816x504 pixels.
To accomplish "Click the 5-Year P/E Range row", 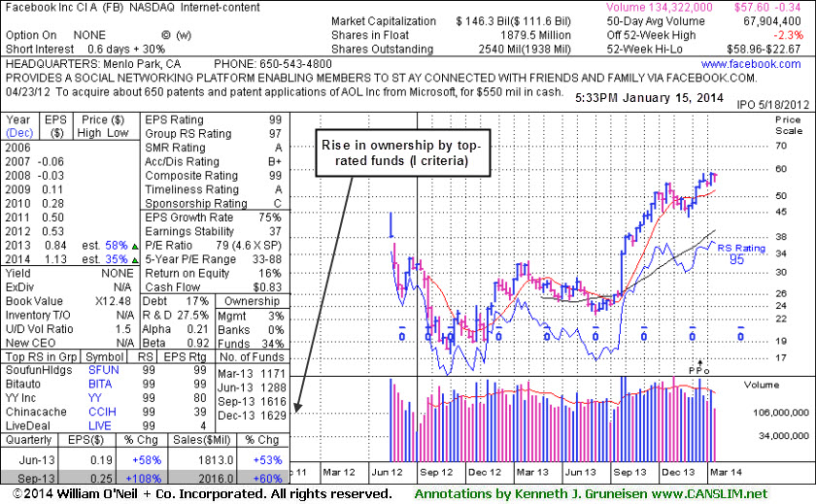I will pyautogui.click(x=214, y=259).
